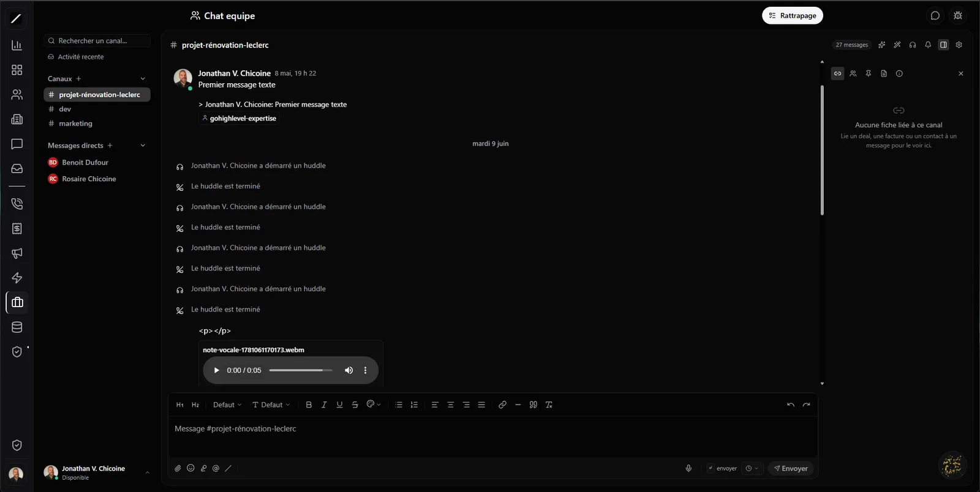Open channel settings gear
This screenshot has height=492, width=980.
pos(959,45)
